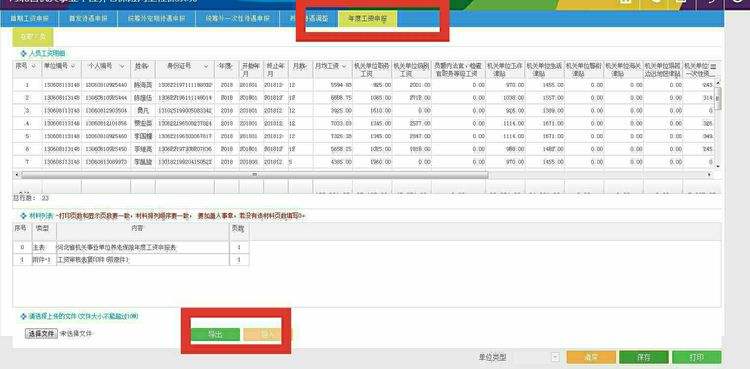Open the 续发外一次性待遇申报 tab

coord(237,19)
